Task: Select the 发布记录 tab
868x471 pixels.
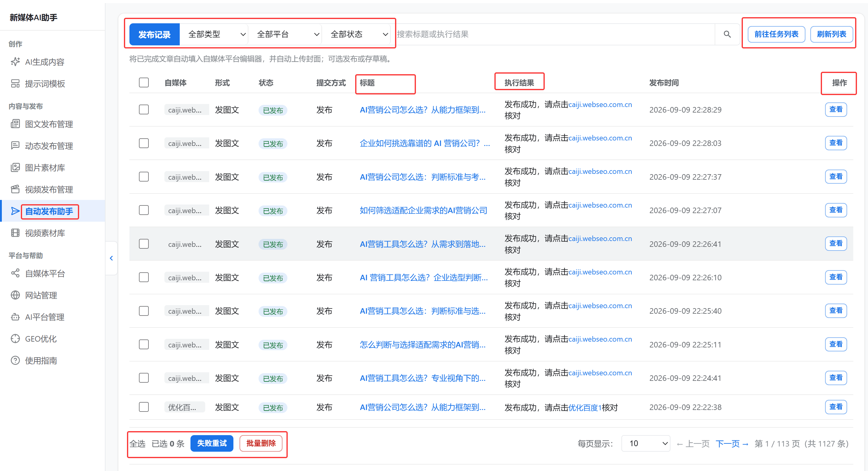Action: click(x=155, y=34)
